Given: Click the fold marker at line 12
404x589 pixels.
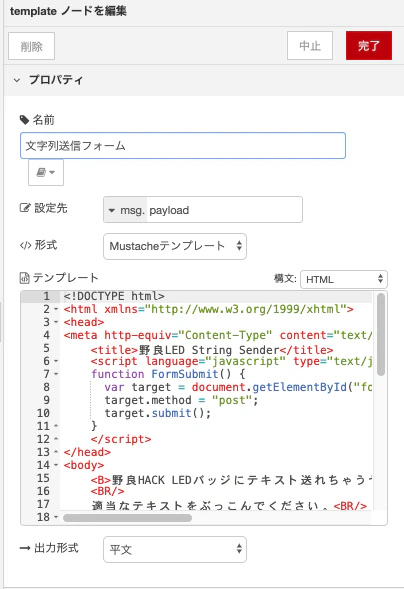Looking at the screenshot, I should (x=56, y=439).
